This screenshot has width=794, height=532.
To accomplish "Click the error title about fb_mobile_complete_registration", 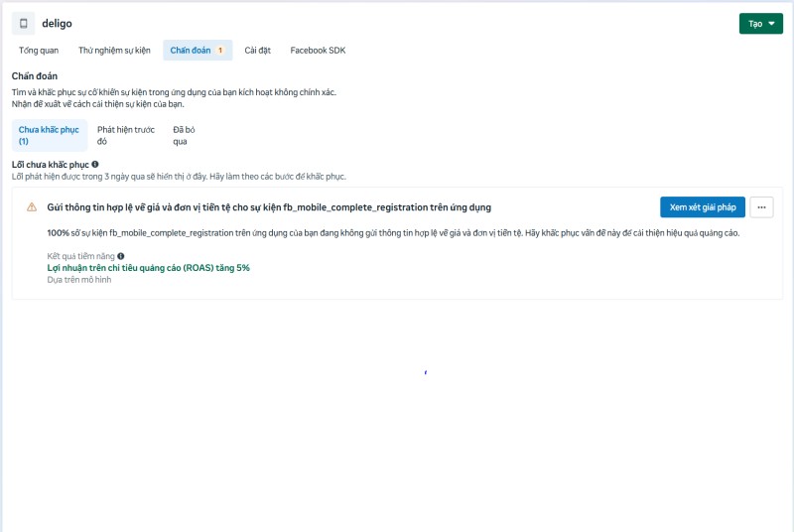I will 269,207.
